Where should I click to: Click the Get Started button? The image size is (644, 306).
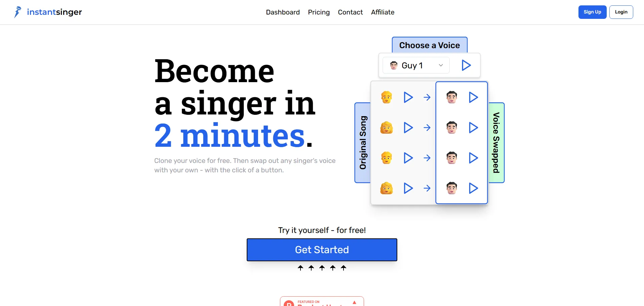coord(322,250)
